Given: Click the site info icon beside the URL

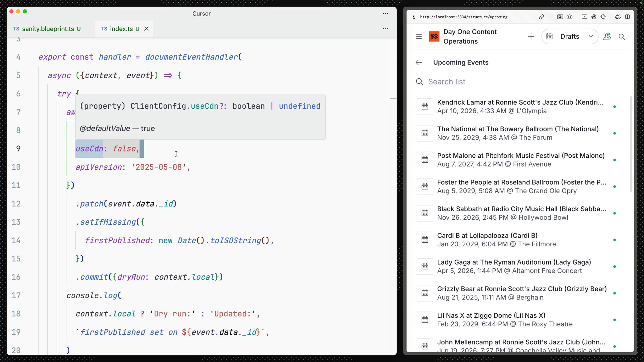Looking at the screenshot, I should pyautogui.click(x=414, y=17).
